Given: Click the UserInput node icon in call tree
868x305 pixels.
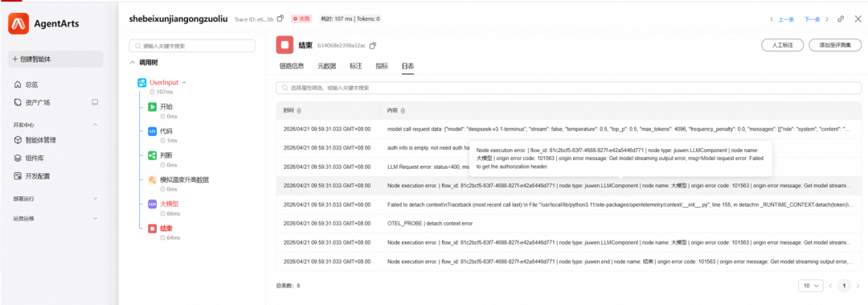Looking at the screenshot, I should pos(141,83).
